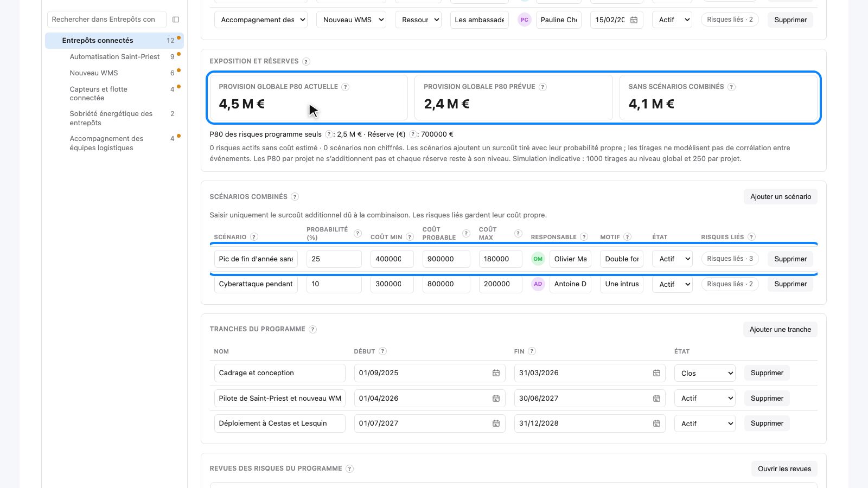Image resolution: width=868 pixels, height=488 pixels.
Task: Click the '2,4 M €' planned P80 provision value
Action: click(x=446, y=104)
